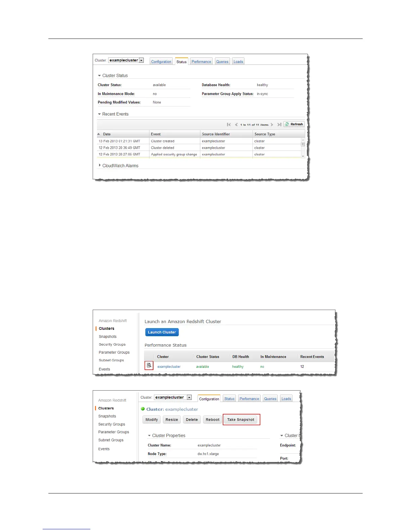This screenshot has height=532, width=411.
Task: Open Performance tab above the Take Snapshot button
Action: [249, 399]
